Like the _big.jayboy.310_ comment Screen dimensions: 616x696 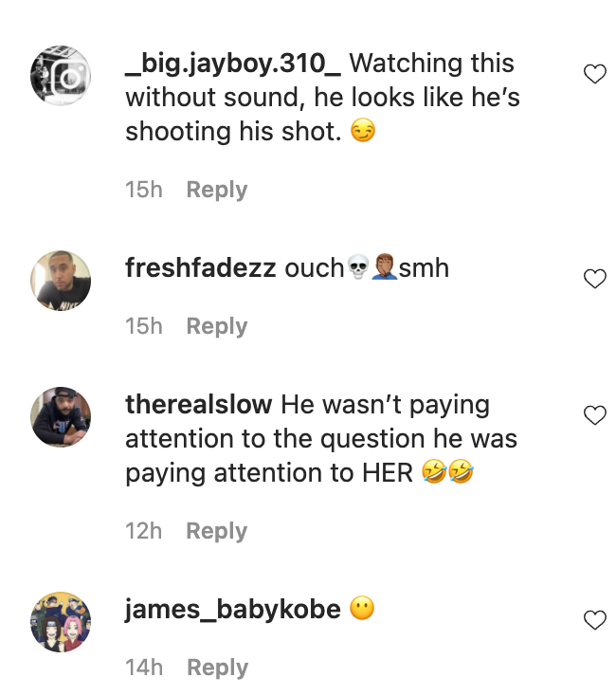point(594,74)
